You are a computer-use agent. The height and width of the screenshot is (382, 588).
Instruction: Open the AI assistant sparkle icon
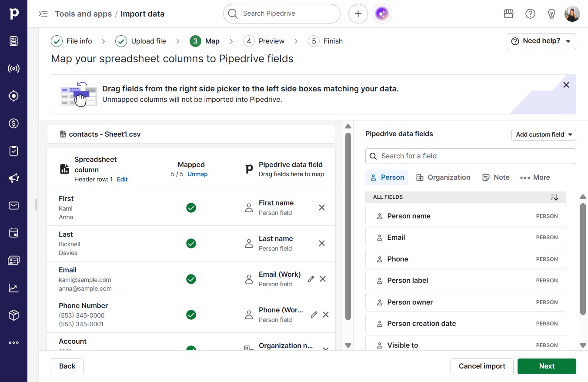[x=382, y=14]
